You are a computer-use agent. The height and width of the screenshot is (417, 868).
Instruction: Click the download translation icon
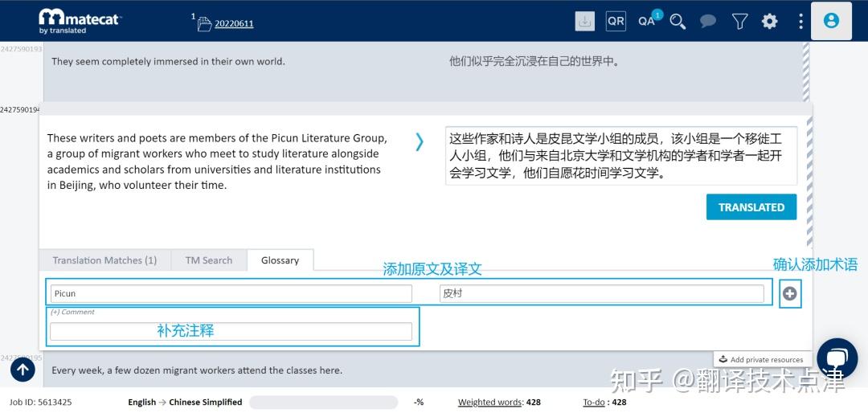pos(585,21)
